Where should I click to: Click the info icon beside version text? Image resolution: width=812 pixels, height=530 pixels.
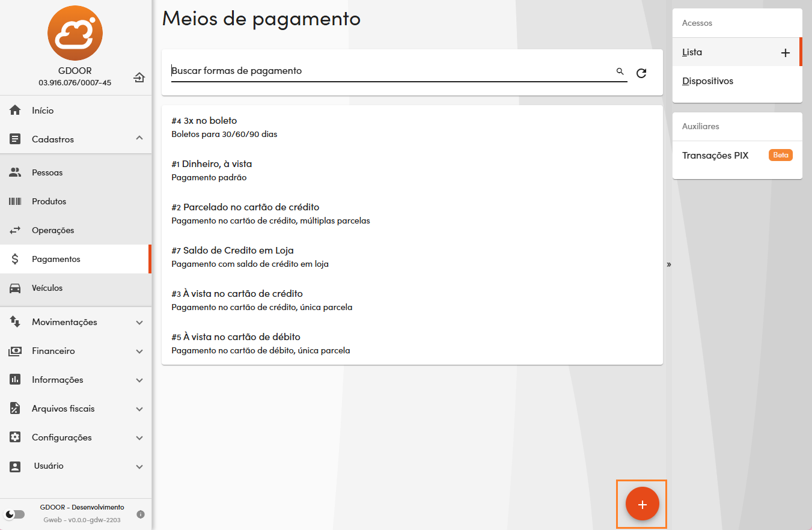pyautogui.click(x=141, y=514)
